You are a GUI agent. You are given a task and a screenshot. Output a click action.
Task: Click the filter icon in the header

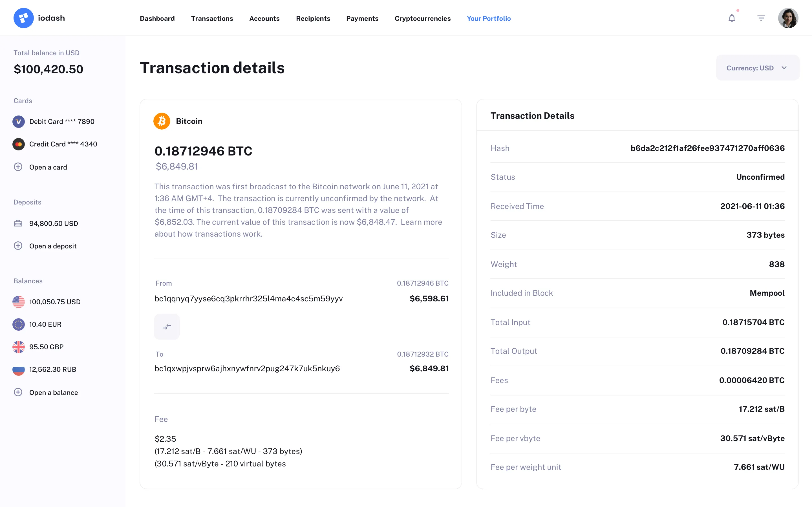[761, 18]
